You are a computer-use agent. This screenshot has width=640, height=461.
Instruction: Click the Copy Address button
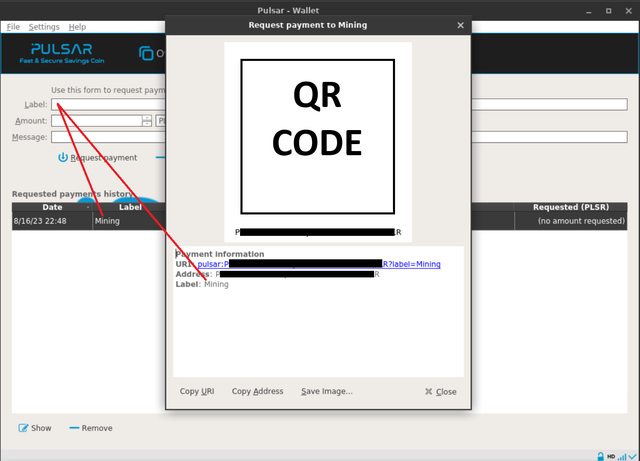[x=257, y=391]
